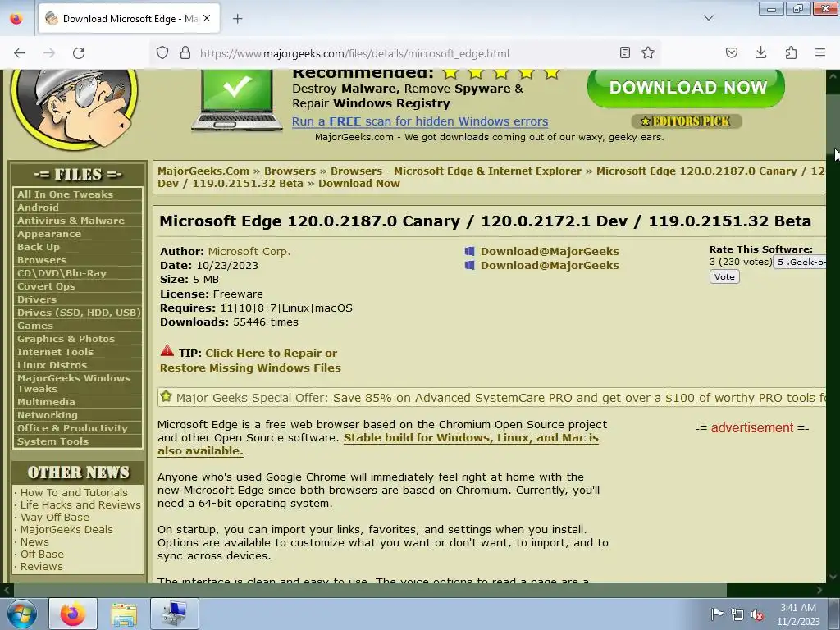
Task: Open a new tab with plus button
Action: pos(238,19)
